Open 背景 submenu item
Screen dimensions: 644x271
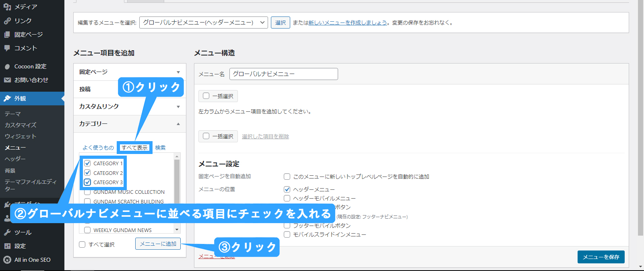tap(10, 170)
